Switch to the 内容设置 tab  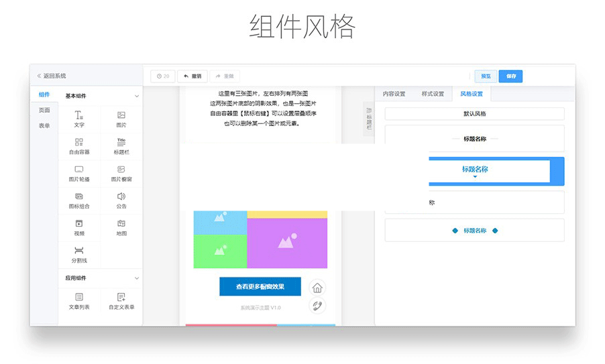394,94
